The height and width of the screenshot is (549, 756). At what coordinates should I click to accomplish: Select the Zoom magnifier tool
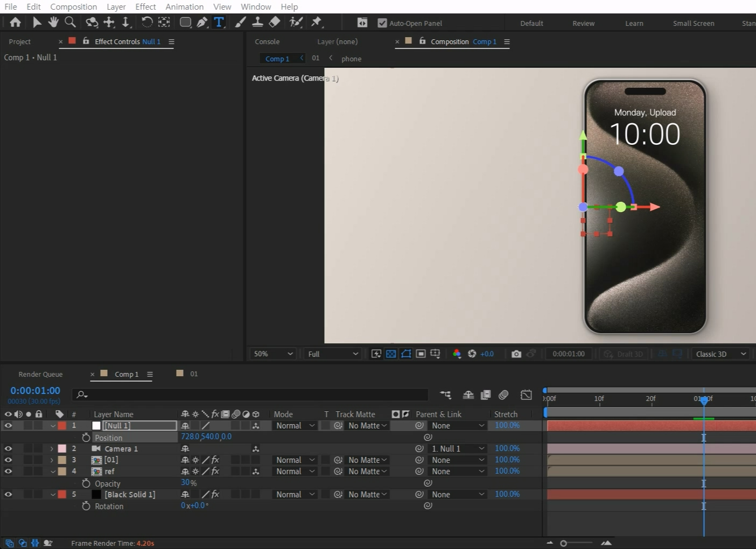70,22
